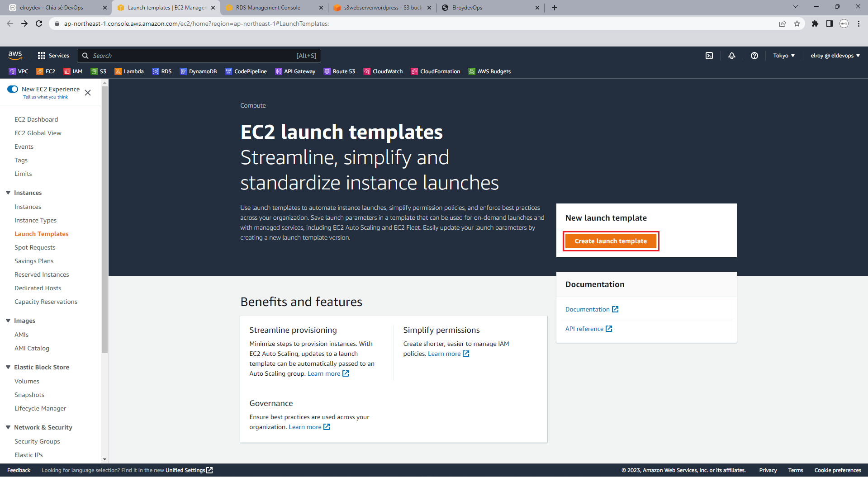This screenshot has width=868, height=477.
Task: Open the AWS Budgets shortcut
Action: click(489, 71)
